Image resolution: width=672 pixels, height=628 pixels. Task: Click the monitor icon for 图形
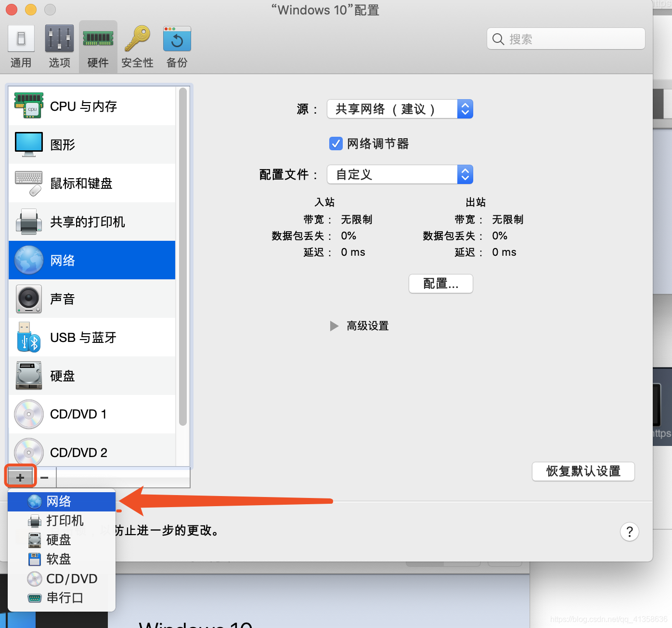pyautogui.click(x=29, y=144)
